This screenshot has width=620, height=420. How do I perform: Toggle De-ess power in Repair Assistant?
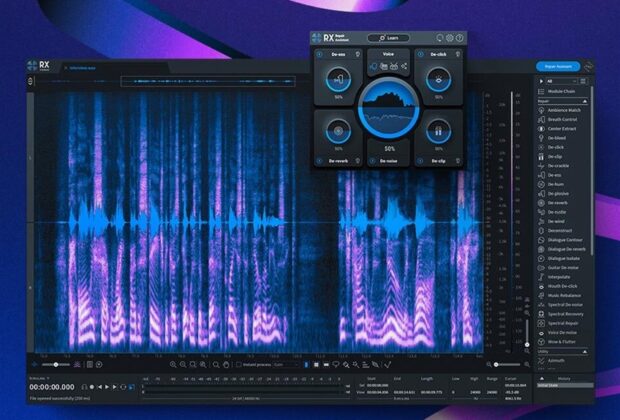320,54
